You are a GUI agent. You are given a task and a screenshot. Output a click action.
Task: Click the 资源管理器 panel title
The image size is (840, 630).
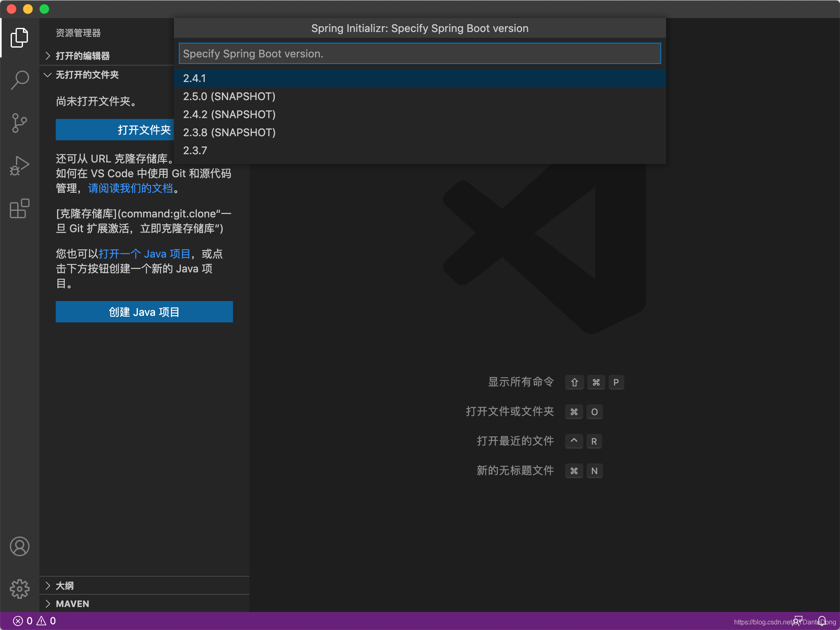pyautogui.click(x=78, y=33)
